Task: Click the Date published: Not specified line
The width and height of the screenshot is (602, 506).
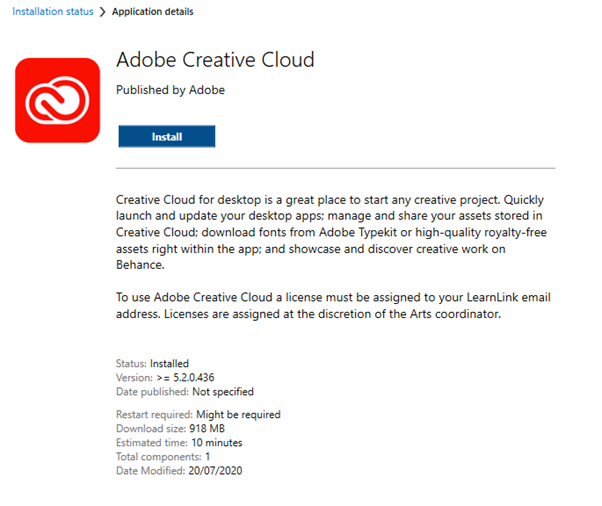Action: coord(185,392)
